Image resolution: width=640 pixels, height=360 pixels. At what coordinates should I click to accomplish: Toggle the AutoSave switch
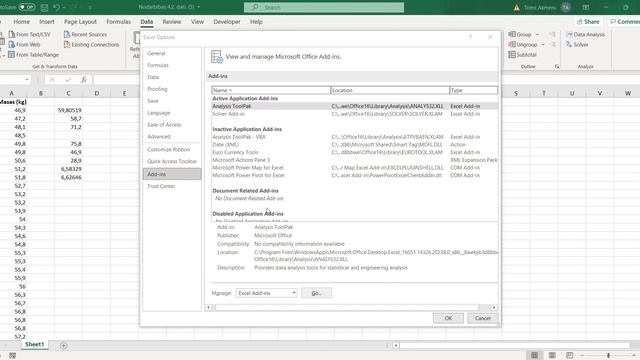(x=27, y=7)
